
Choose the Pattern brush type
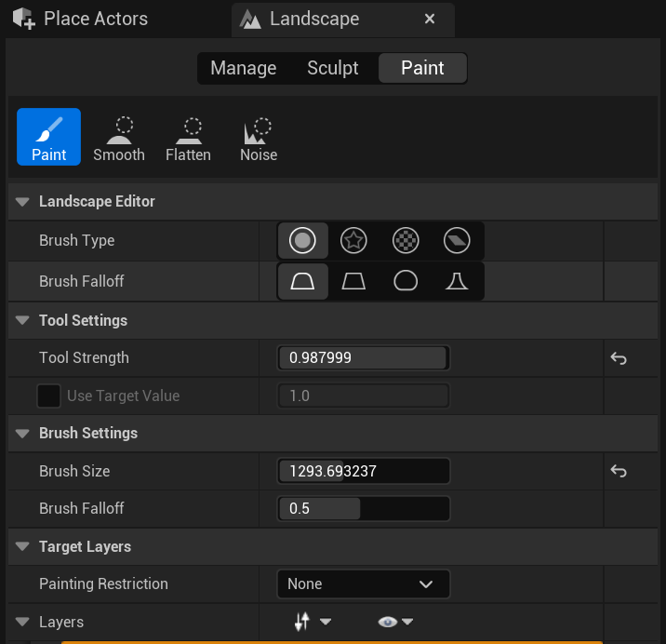click(x=405, y=241)
